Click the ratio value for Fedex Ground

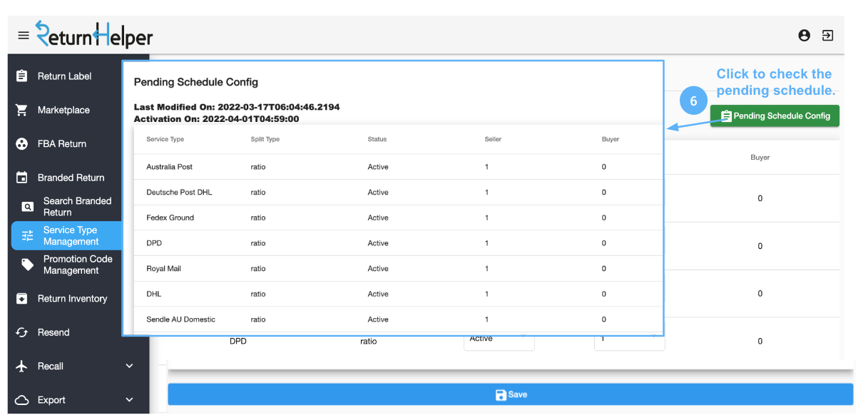click(x=258, y=217)
